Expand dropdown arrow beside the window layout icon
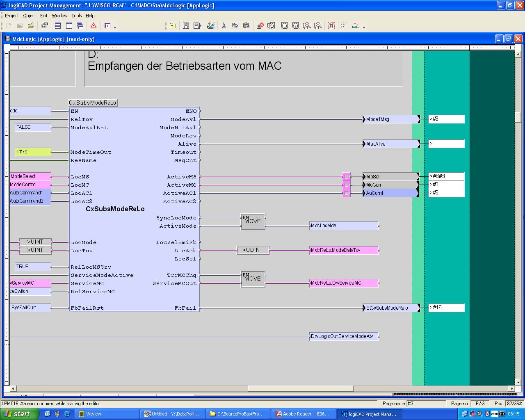This screenshot has height=420, width=525. (115, 27)
